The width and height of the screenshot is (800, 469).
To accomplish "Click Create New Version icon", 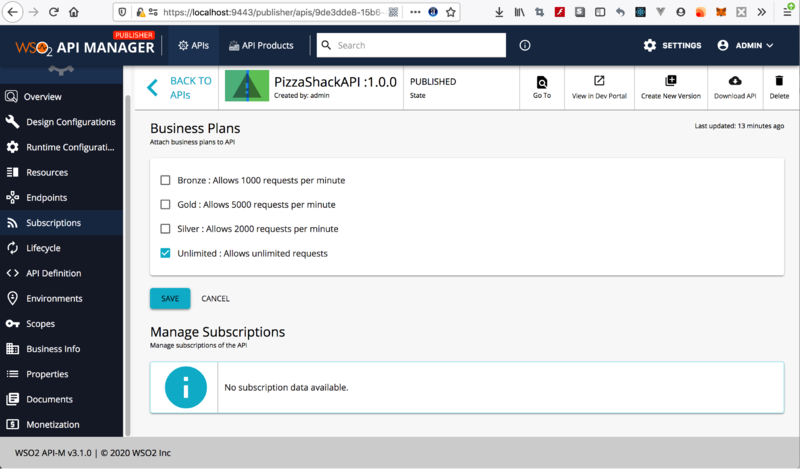I will (x=670, y=81).
